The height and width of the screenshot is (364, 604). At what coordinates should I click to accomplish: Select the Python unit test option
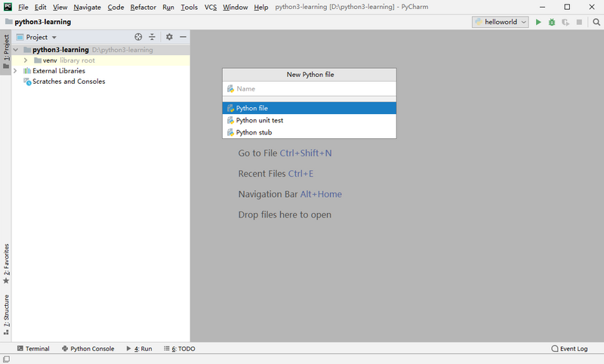tap(310, 120)
